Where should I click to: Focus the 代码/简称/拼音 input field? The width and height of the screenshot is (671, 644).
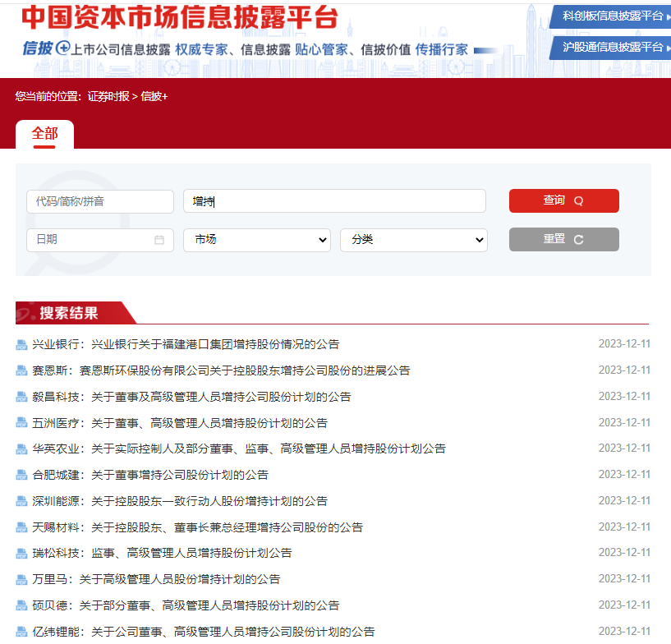click(x=100, y=201)
